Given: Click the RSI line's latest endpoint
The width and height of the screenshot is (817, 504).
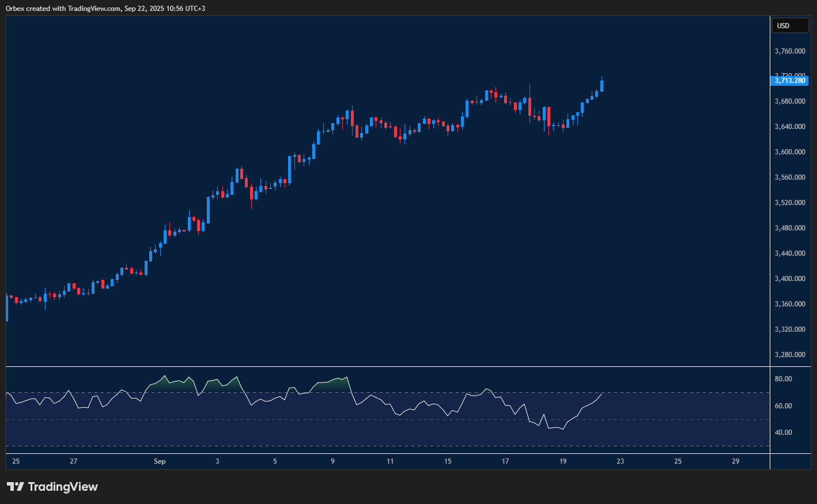Looking at the screenshot, I should click(602, 394).
